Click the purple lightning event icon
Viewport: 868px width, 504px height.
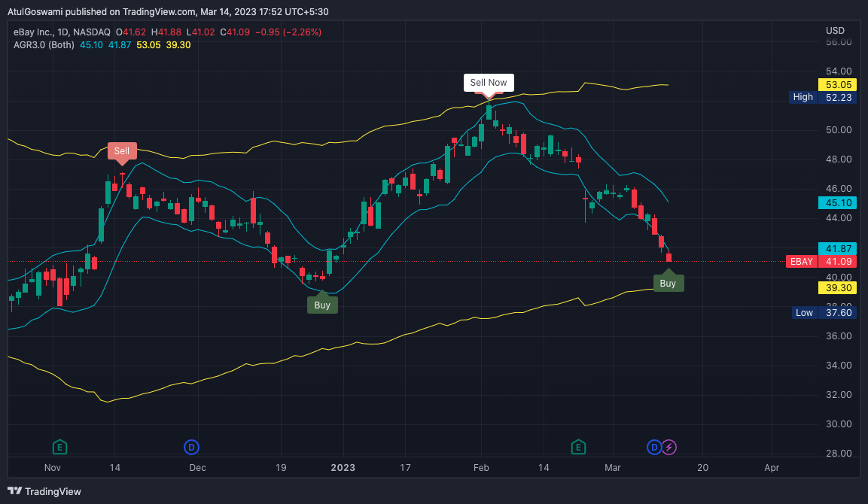tap(669, 447)
